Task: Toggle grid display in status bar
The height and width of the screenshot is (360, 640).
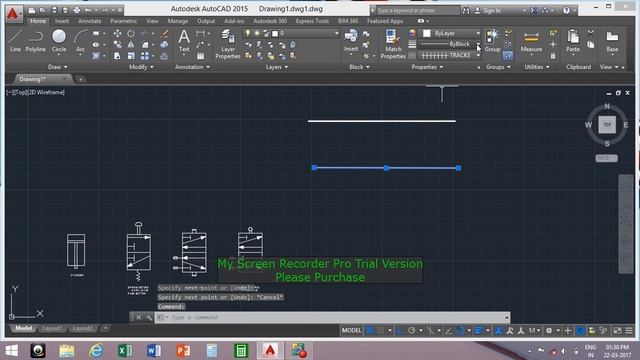Action: (370, 330)
